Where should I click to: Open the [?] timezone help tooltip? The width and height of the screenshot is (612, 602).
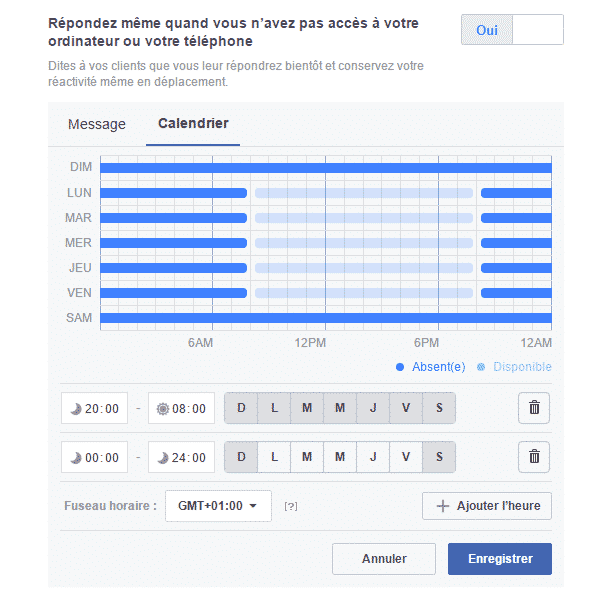coord(290,506)
